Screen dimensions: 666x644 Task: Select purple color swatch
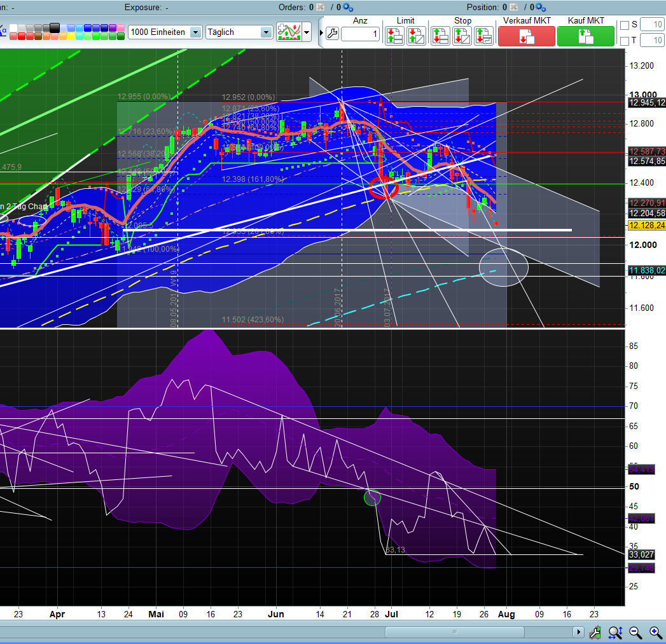[113, 28]
